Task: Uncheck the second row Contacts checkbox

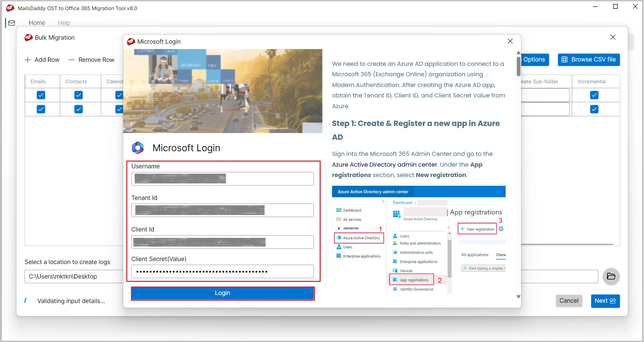Action: tap(79, 109)
